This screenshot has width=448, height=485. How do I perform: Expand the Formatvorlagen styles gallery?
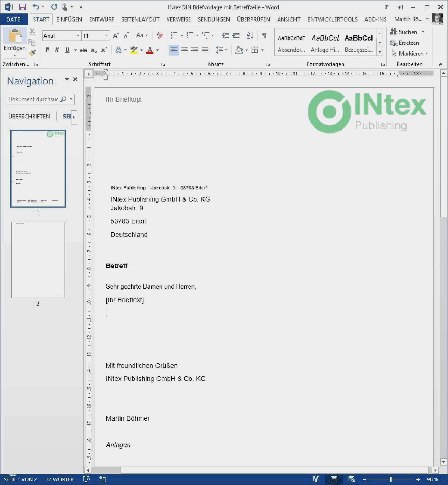(x=380, y=51)
